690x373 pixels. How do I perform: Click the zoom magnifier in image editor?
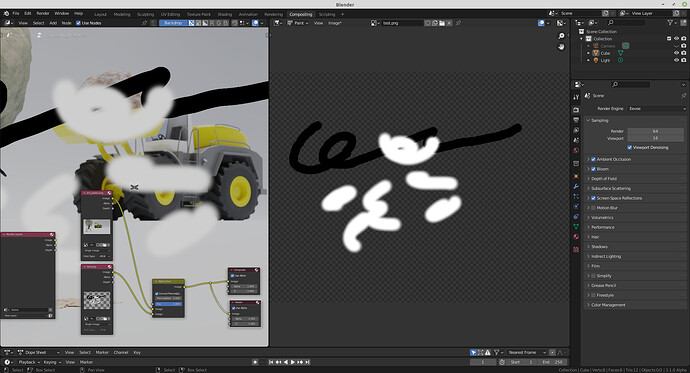pyautogui.click(x=561, y=36)
